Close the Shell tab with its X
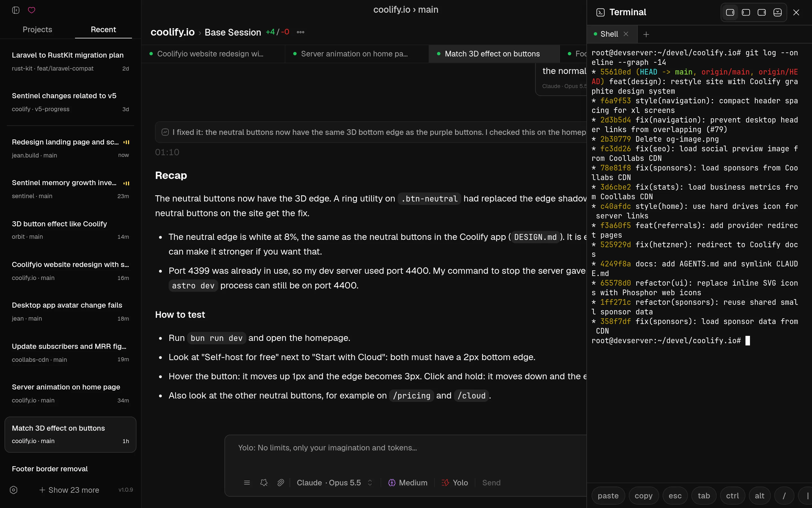This screenshot has height=508, width=812. [626, 34]
